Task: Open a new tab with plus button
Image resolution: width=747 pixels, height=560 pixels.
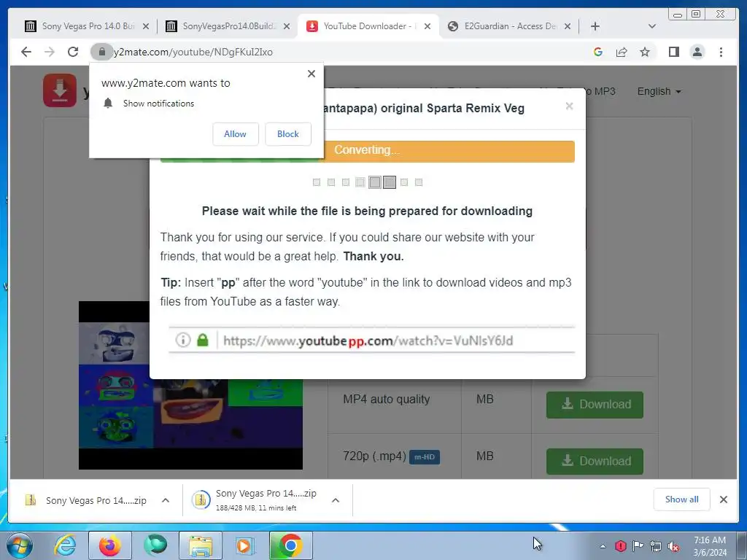Action: tap(595, 26)
